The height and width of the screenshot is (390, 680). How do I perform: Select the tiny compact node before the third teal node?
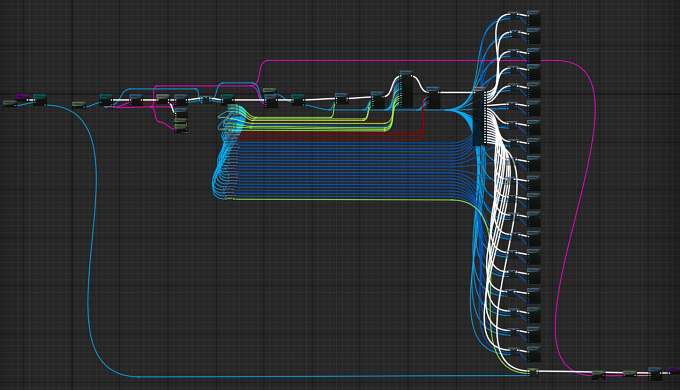click(206, 100)
